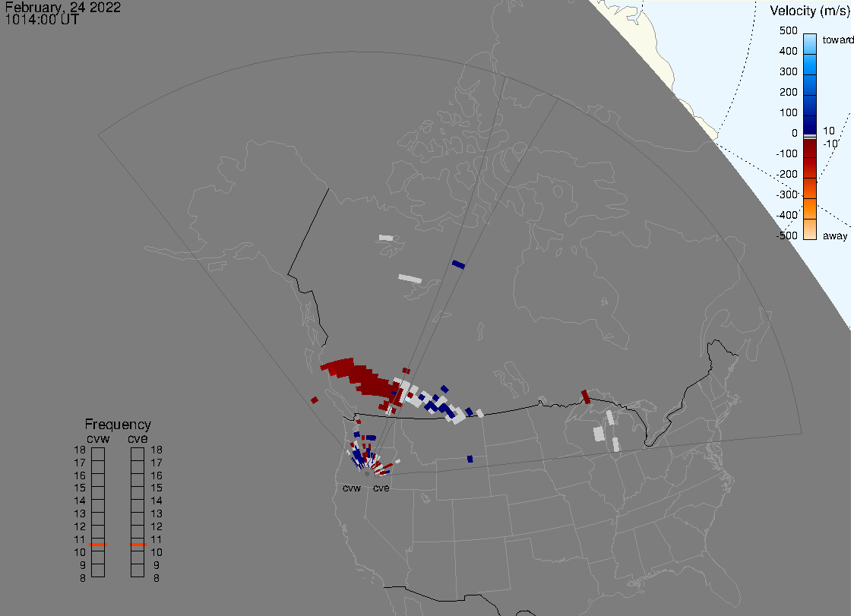Click the 'cve' frequency column header
This screenshot has height=616, width=854.
[138, 439]
